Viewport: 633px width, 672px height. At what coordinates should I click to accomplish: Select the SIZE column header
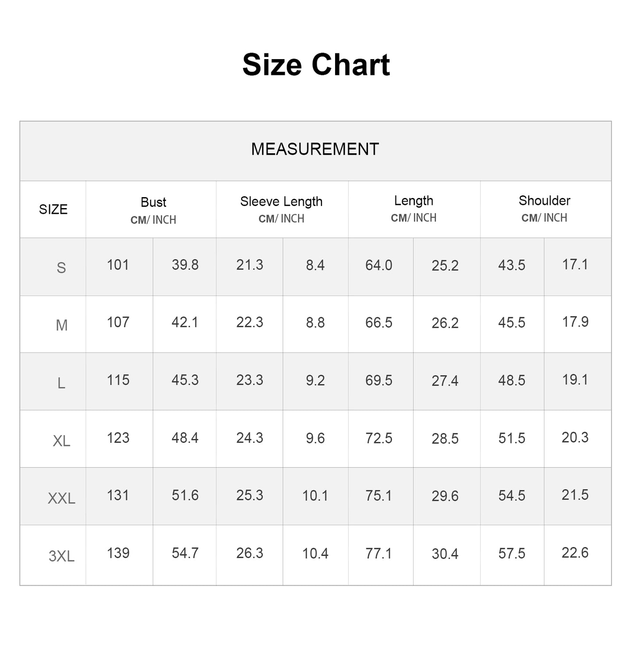[x=53, y=209]
